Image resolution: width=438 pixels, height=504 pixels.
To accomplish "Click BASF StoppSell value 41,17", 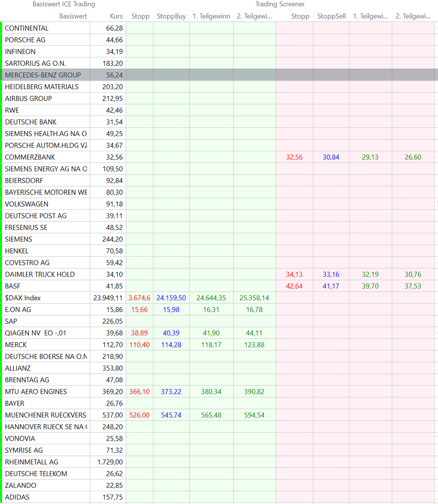I will pyautogui.click(x=331, y=287).
